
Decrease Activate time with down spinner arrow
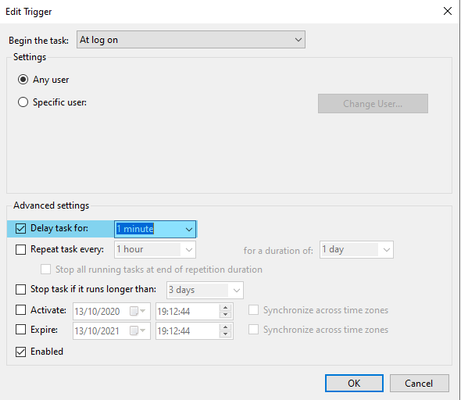[x=226, y=315]
